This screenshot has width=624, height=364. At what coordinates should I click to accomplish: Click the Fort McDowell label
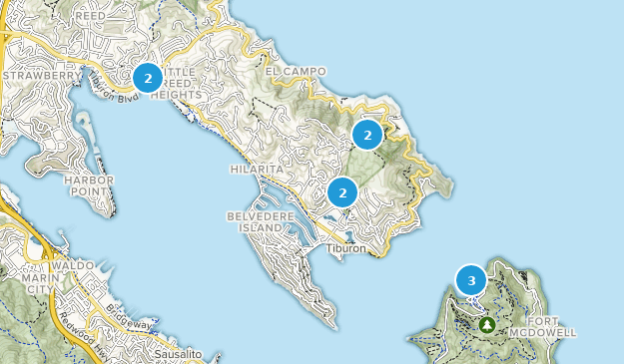pyautogui.click(x=543, y=327)
